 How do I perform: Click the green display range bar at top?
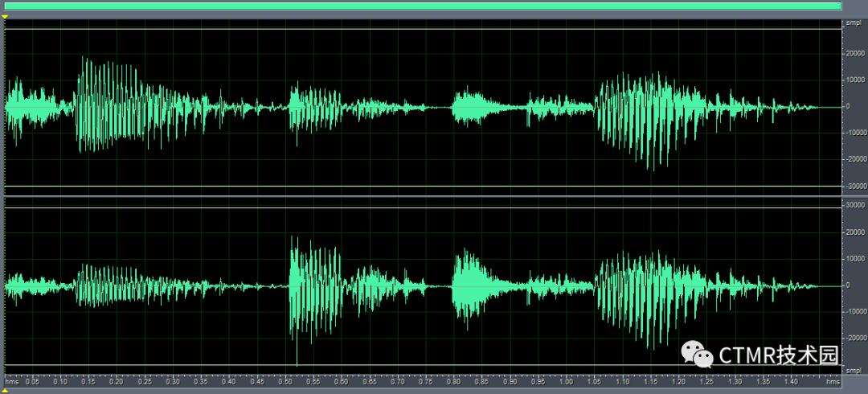coord(423,6)
